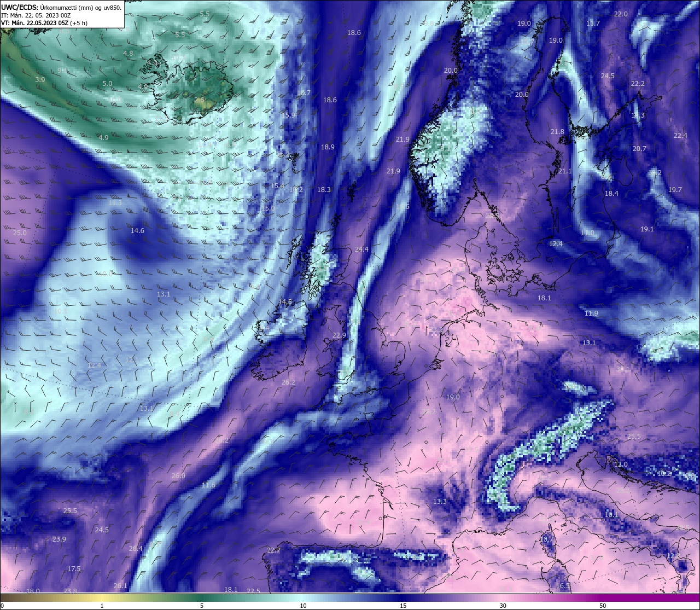This screenshot has width=700, height=610.
Task: Click the 21.1 value on the map
Action: pyautogui.click(x=565, y=171)
